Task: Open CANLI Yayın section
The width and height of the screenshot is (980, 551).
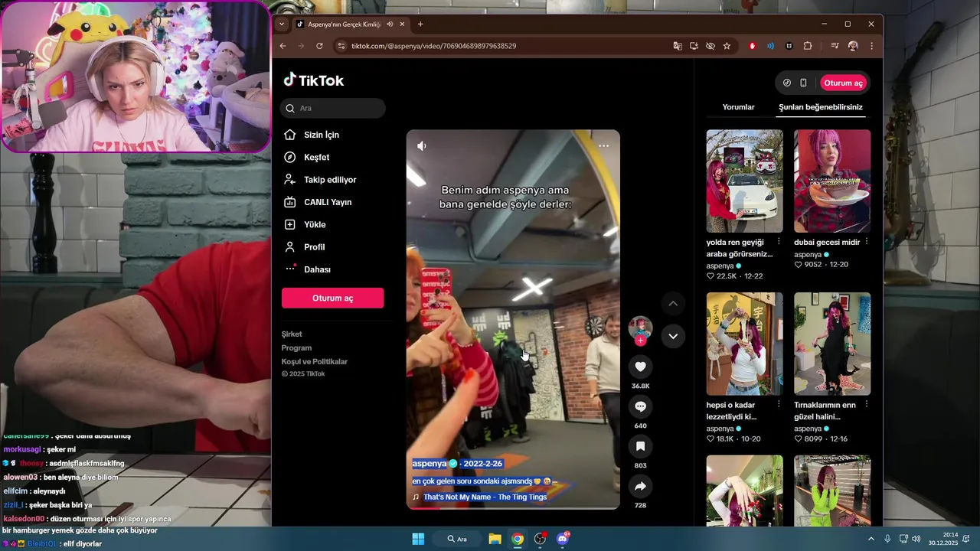Action: click(317, 202)
